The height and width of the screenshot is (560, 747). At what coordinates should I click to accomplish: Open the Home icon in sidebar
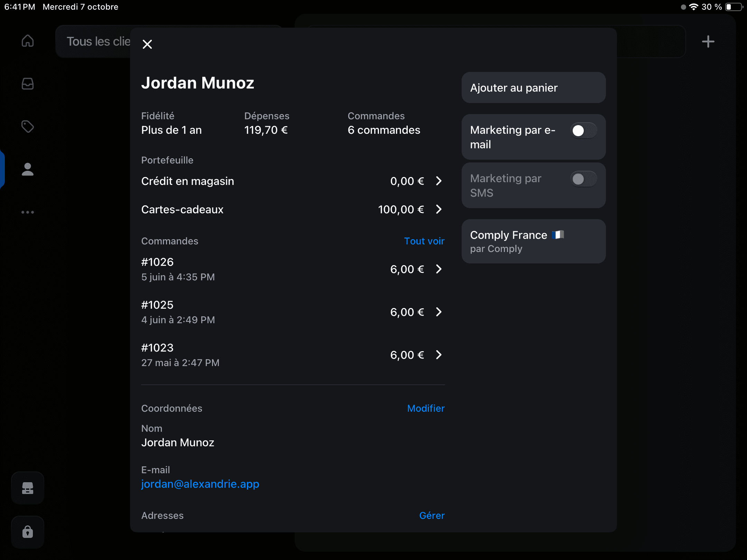point(28,41)
